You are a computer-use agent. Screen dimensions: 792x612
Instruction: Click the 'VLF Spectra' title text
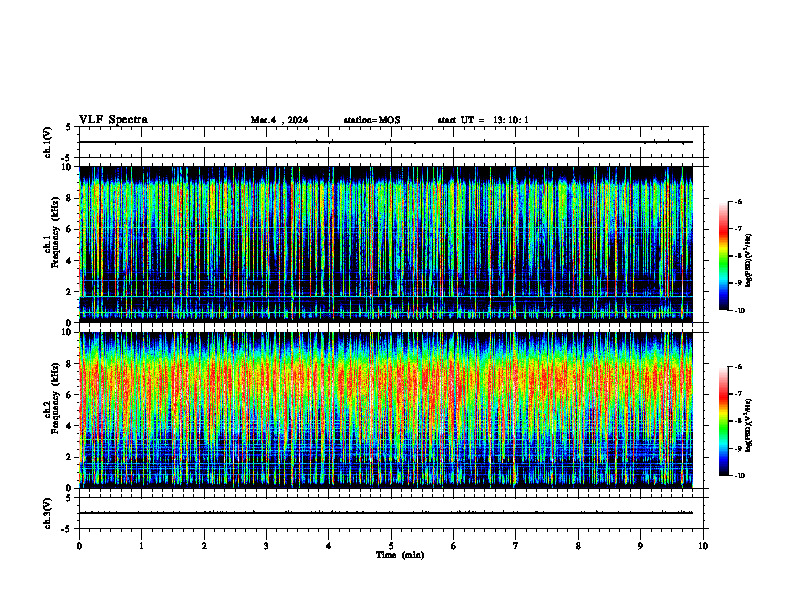(113, 120)
